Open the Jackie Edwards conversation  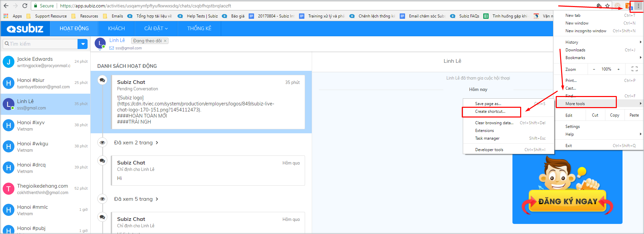click(x=45, y=62)
